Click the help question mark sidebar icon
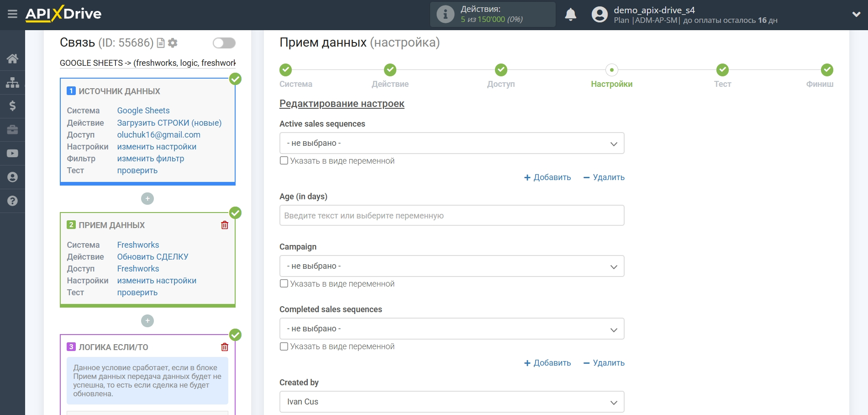868x415 pixels. pyautogui.click(x=12, y=201)
